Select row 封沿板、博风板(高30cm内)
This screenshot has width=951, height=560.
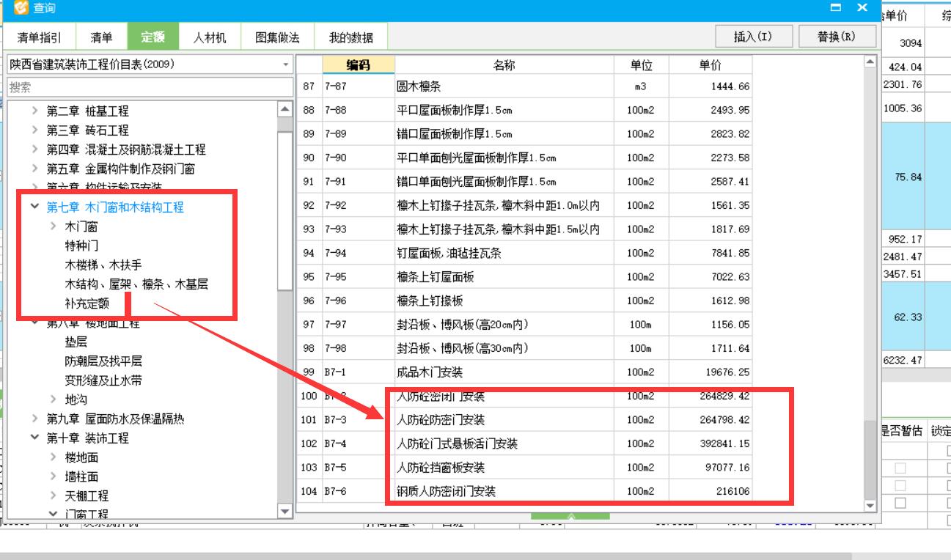(525, 348)
